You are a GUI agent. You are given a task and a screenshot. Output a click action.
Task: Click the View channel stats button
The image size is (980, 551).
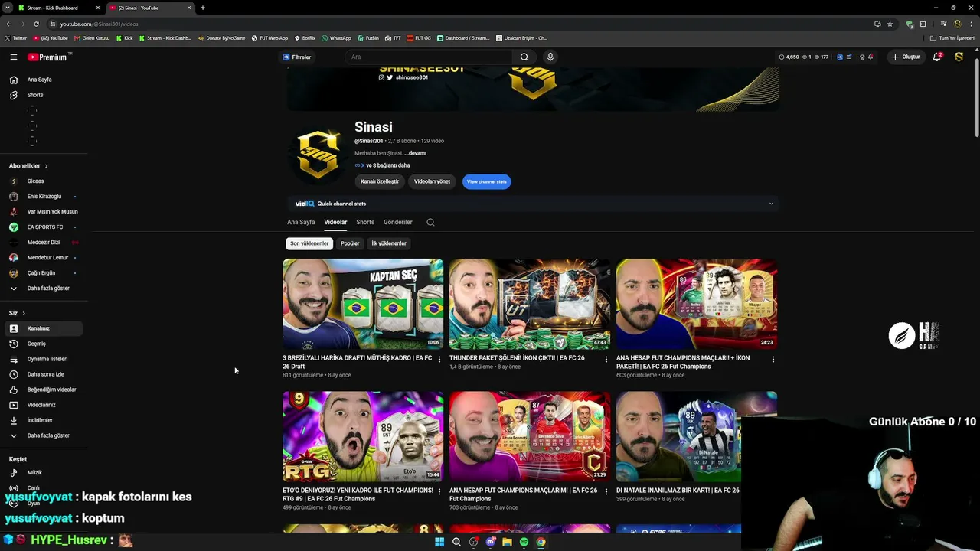(x=487, y=181)
